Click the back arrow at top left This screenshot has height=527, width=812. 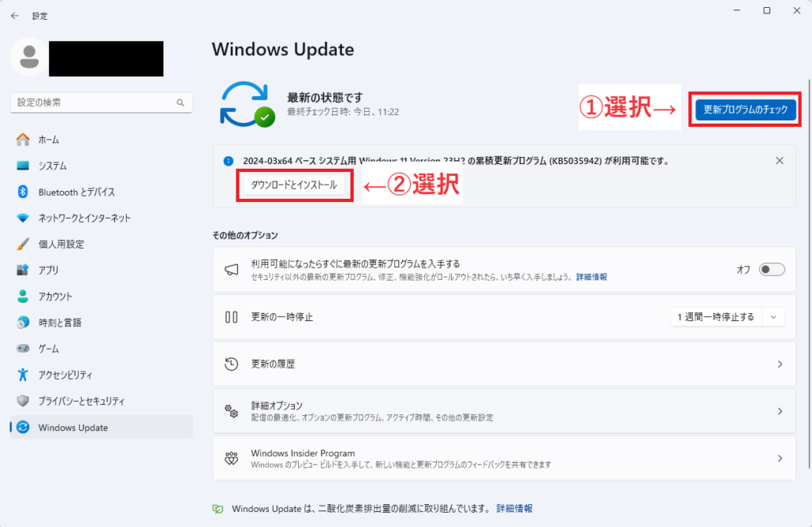click(x=15, y=16)
